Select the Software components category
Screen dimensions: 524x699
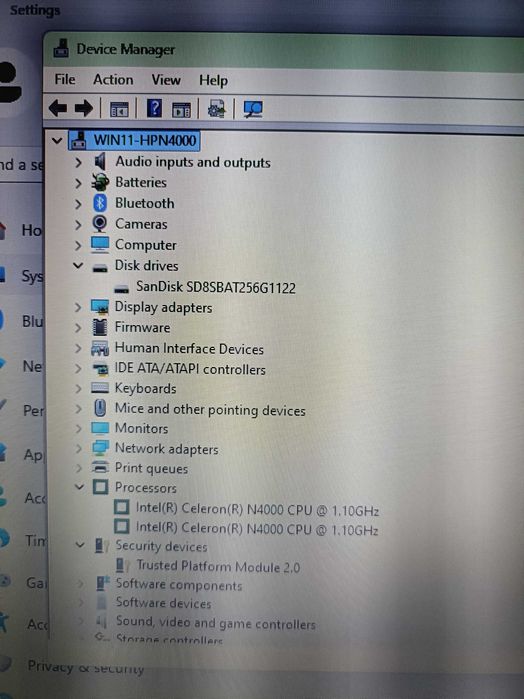tap(179, 585)
